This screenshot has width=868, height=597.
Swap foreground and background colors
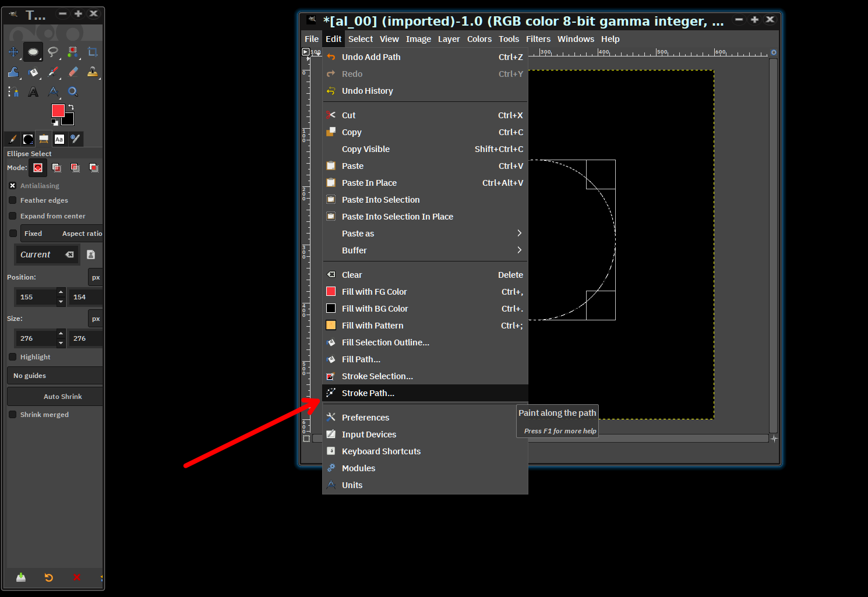[x=71, y=107]
